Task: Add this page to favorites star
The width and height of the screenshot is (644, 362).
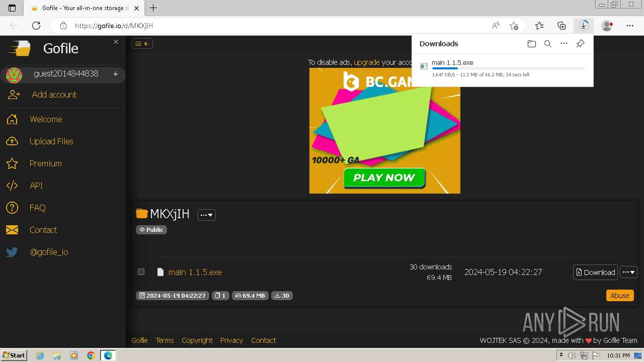Action: point(514,26)
